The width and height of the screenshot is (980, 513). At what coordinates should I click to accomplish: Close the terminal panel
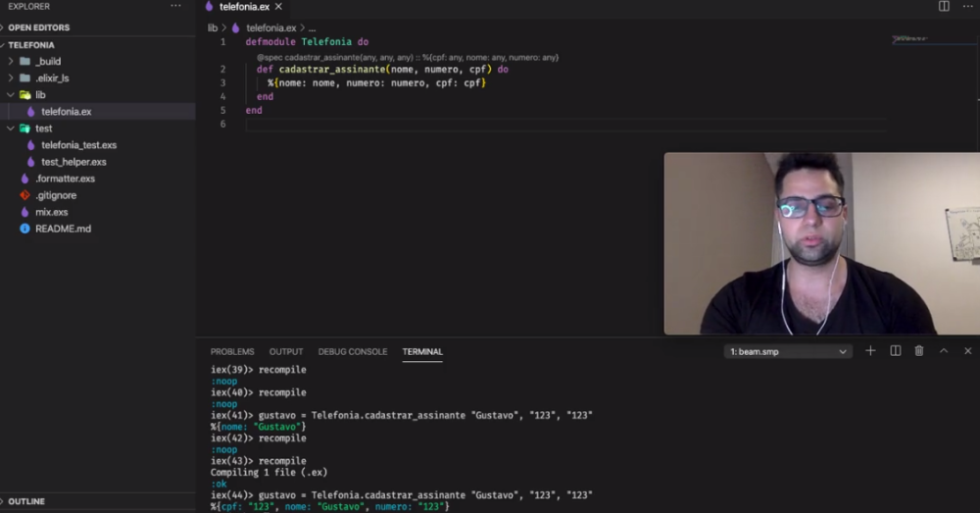(x=967, y=351)
